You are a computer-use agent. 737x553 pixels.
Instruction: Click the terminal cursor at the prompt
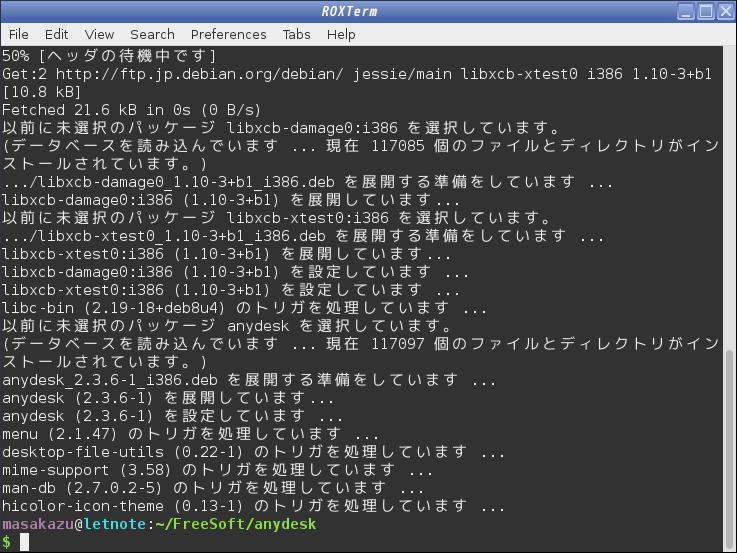click(x=24, y=542)
